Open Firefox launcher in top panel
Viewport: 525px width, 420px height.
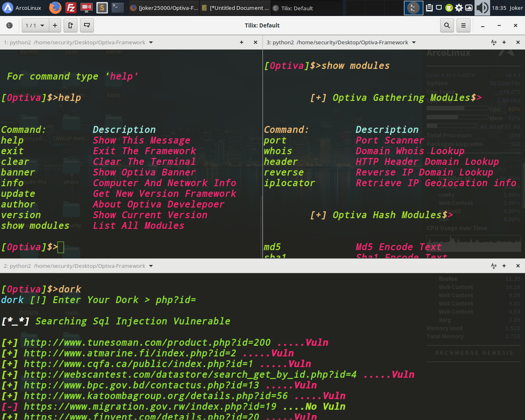coord(55,7)
